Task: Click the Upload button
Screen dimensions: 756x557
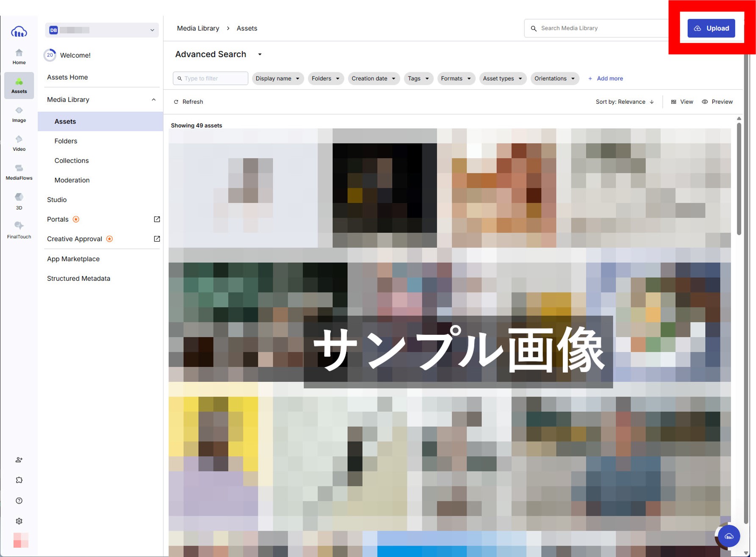Action: pos(711,28)
